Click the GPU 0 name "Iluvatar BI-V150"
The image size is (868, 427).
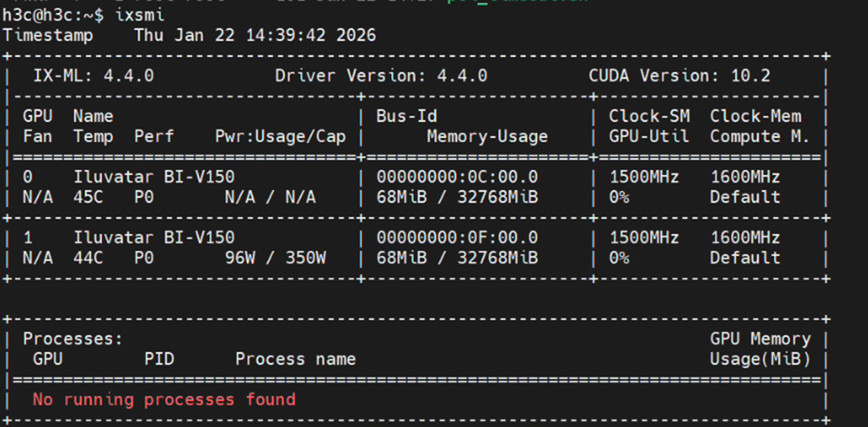pyautogui.click(x=154, y=177)
